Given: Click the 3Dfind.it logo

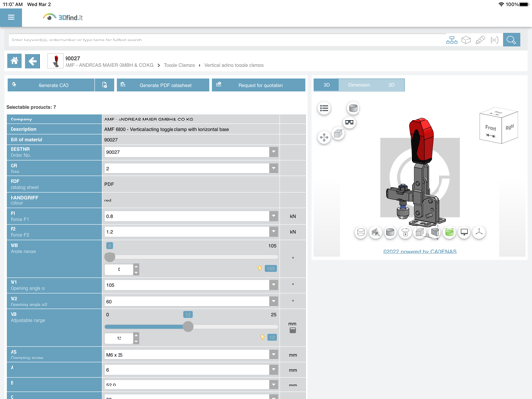Looking at the screenshot, I should pos(63,17).
